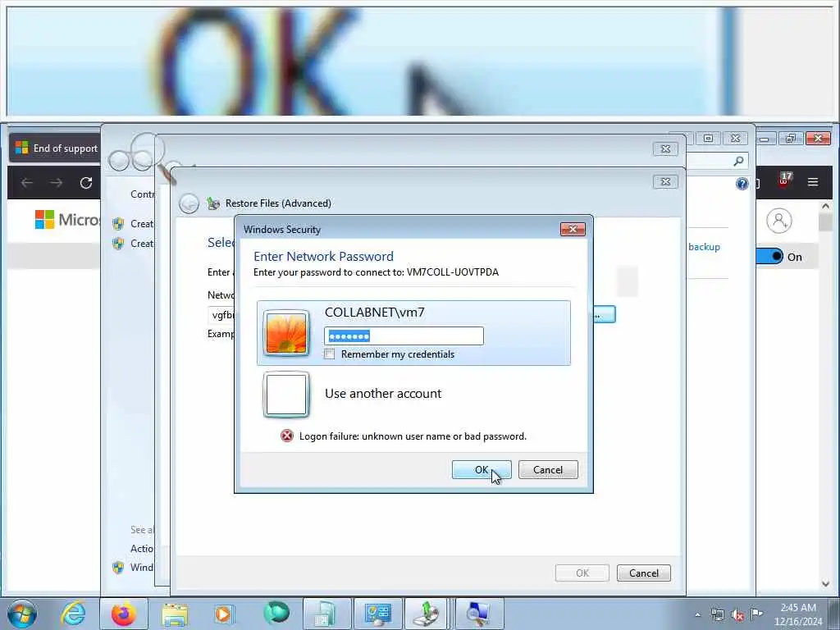The image size is (840, 630).
Task: Show hidden system tray icons
Action: click(x=697, y=614)
